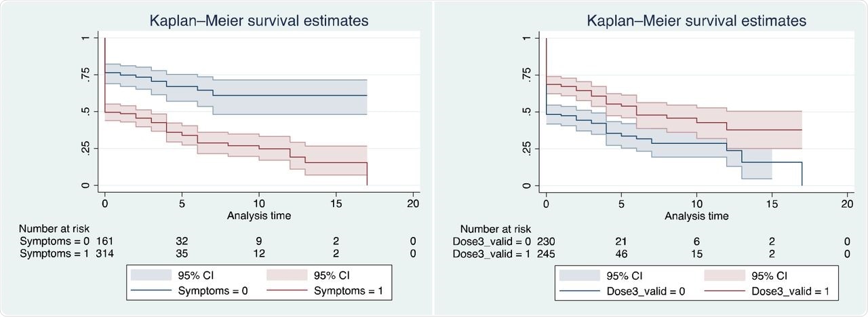
Task: Click the at-risk value 35 in the Symptoms = 1 row
Action: 182,253
